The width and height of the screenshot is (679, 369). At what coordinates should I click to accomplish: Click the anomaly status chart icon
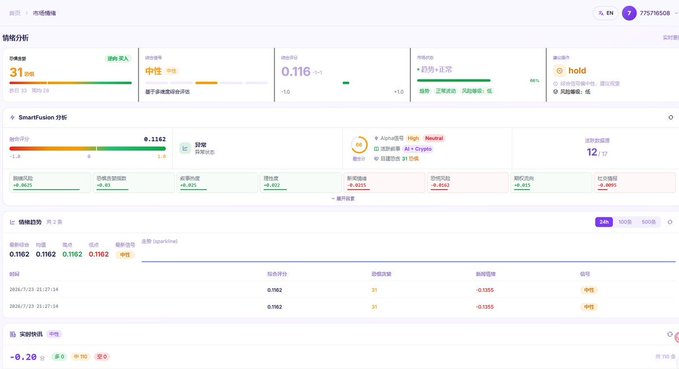(x=185, y=148)
